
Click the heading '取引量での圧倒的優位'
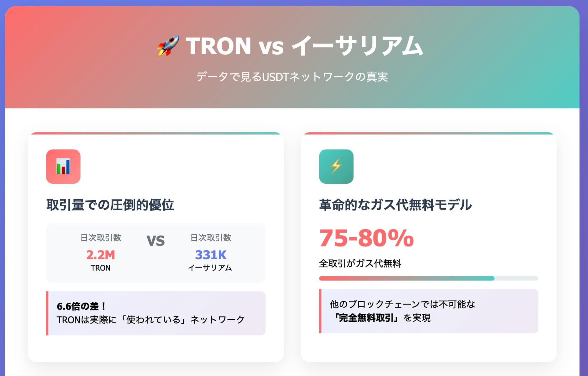110,205
